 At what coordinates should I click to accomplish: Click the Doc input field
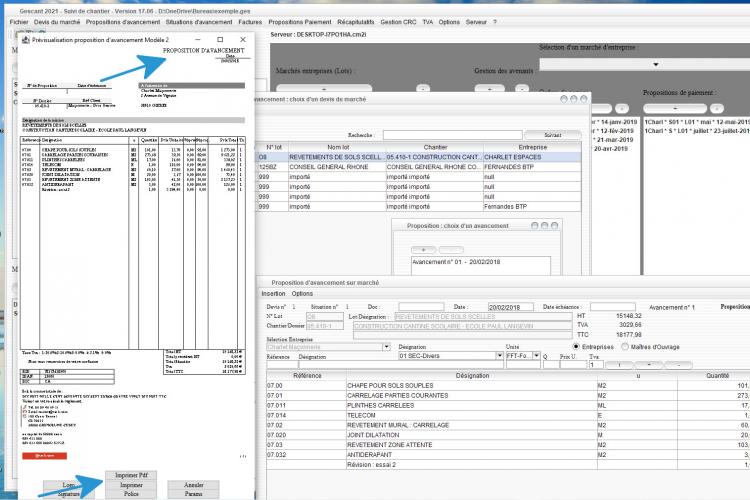421,307
